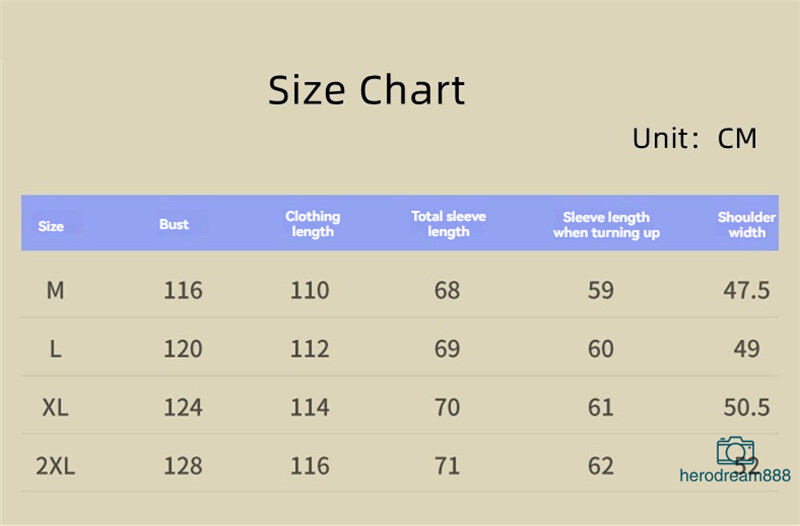800x526 pixels.
Task: Click the Size column header
Action: 51,226
